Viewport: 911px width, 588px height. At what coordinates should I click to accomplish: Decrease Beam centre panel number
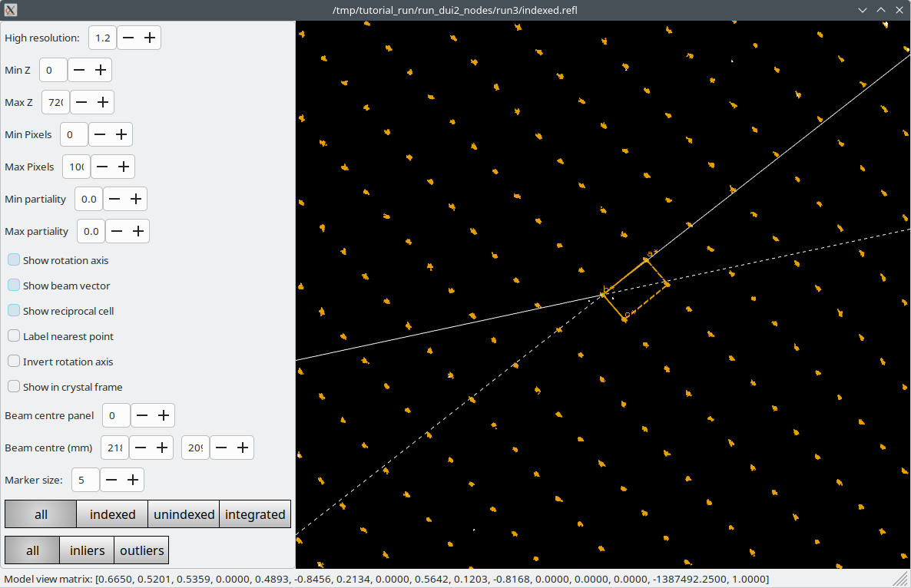click(x=142, y=415)
